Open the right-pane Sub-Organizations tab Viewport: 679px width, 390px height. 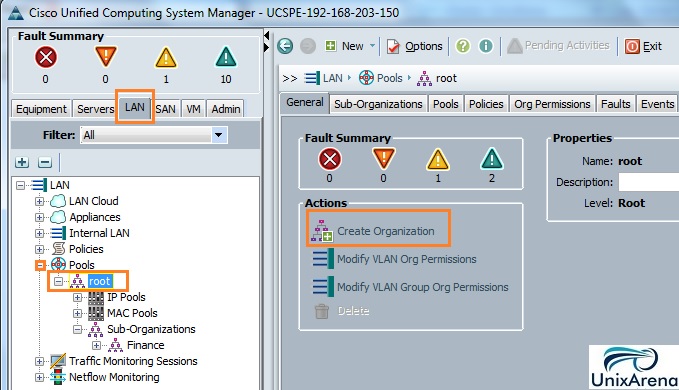[378, 104]
